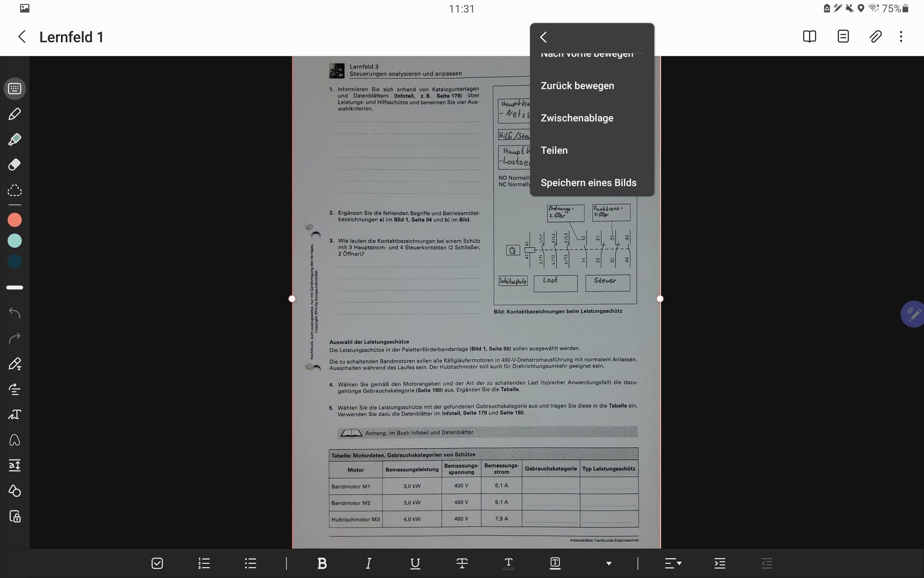Open text alignment dropdown
Image resolution: width=924 pixels, height=578 pixels.
tap(673, 563)
